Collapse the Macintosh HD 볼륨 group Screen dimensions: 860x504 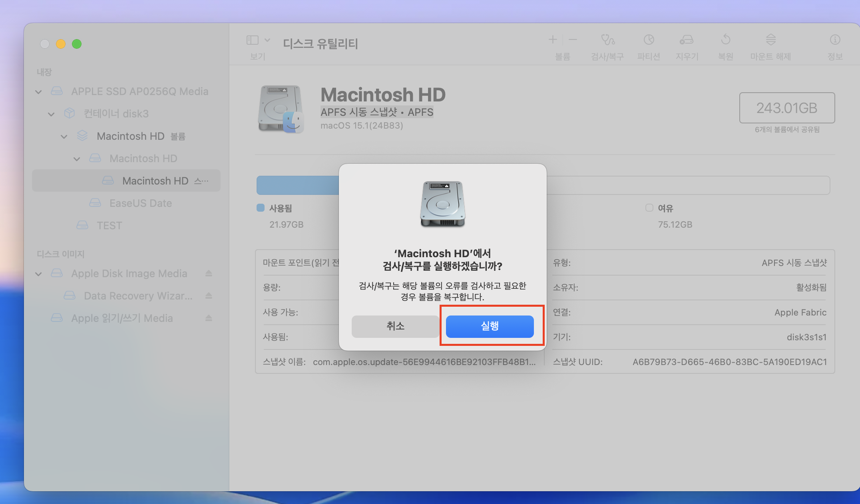[x=64, y=137]
